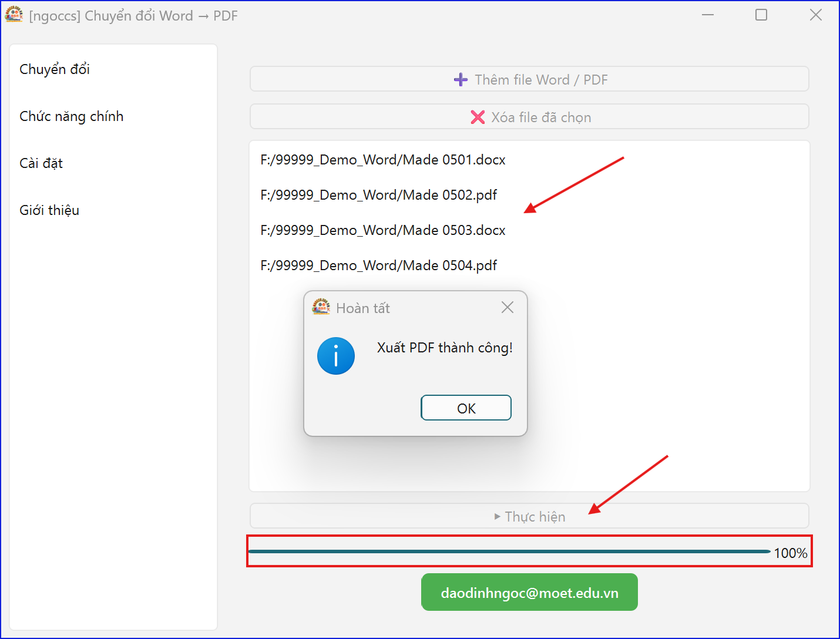Close the Hoàn tất dialog with X

pos(508,307)
